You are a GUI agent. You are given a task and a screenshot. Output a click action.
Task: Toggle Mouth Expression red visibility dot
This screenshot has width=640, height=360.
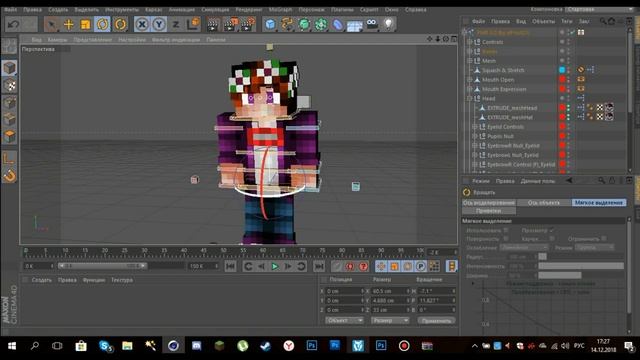coord(562,89)
